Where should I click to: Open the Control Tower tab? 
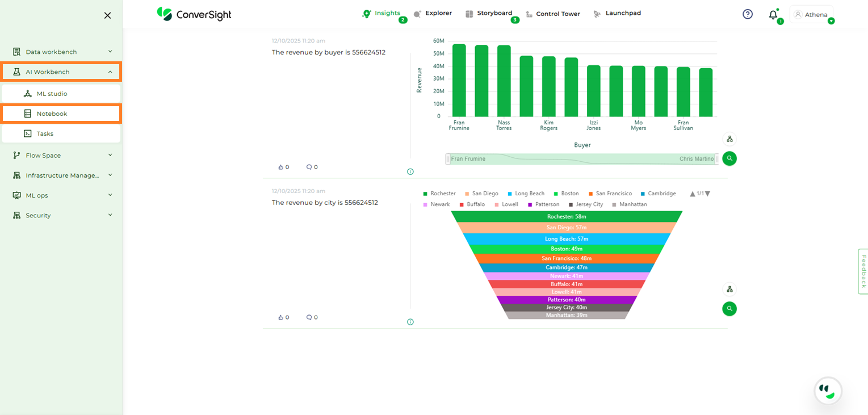pos(553,14)
